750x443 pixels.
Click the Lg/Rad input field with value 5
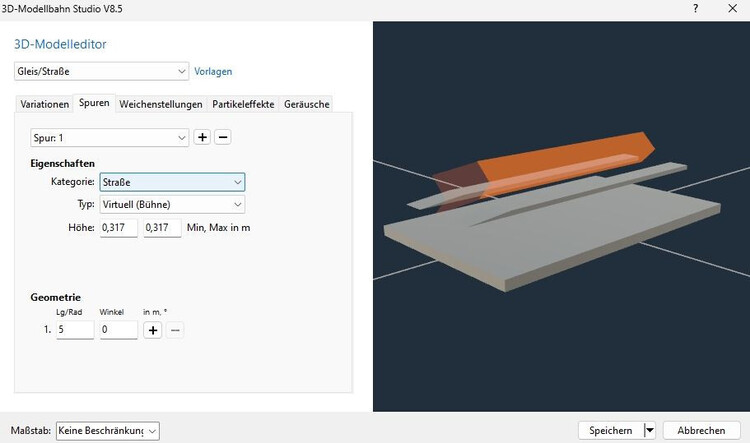pyautogui.click(x=75, y=329)
